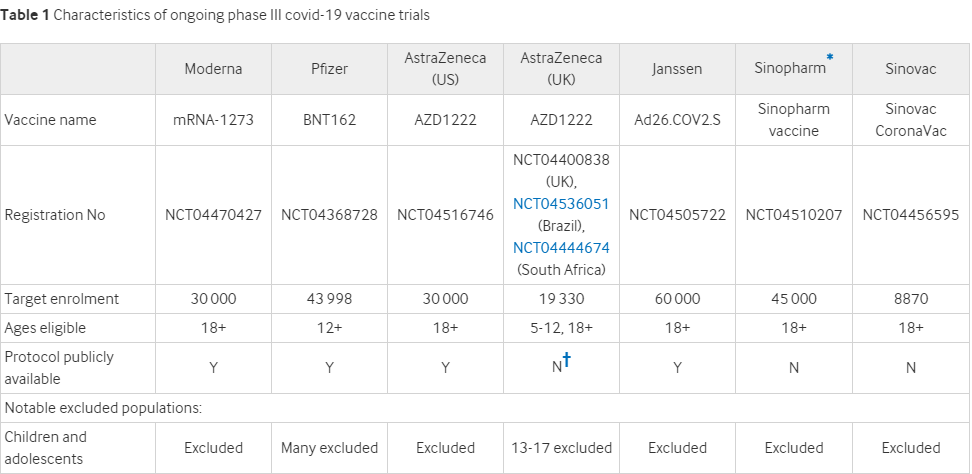Screen dimensions: 972x474
Task: Click the mRNA-1273 vaccine name cell
Action: (x=213, y=120)
